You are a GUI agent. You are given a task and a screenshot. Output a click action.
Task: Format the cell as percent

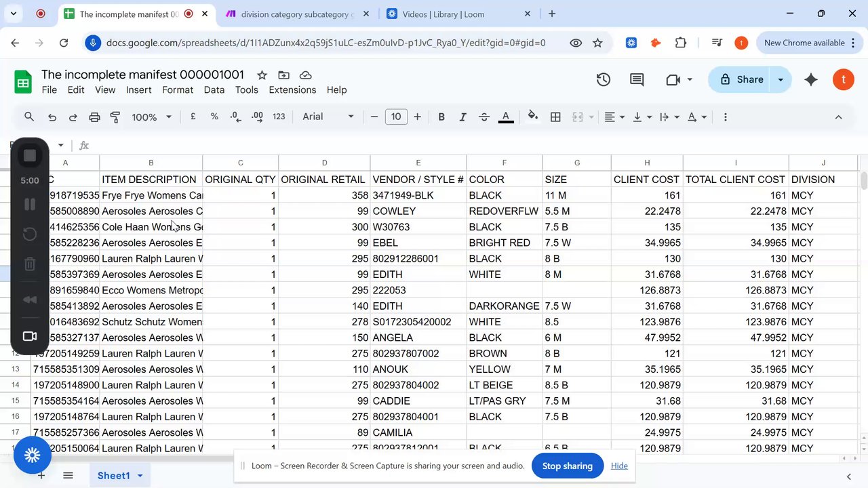pos(214,117)
